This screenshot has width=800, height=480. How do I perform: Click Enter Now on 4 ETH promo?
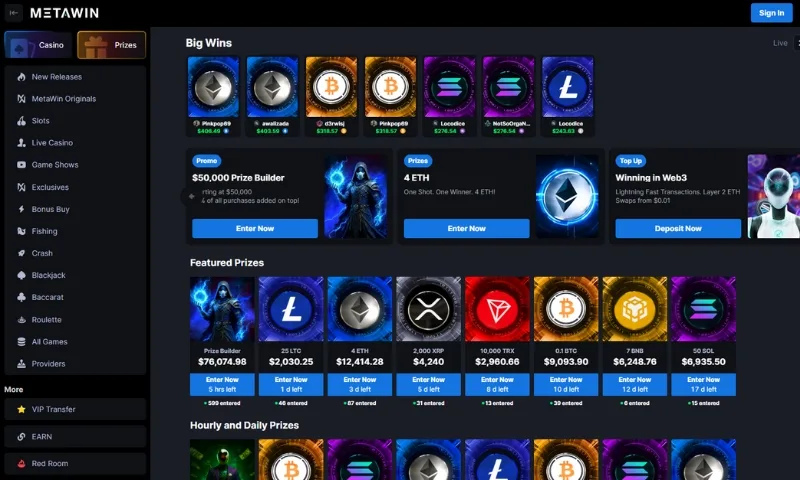(466, 229)
